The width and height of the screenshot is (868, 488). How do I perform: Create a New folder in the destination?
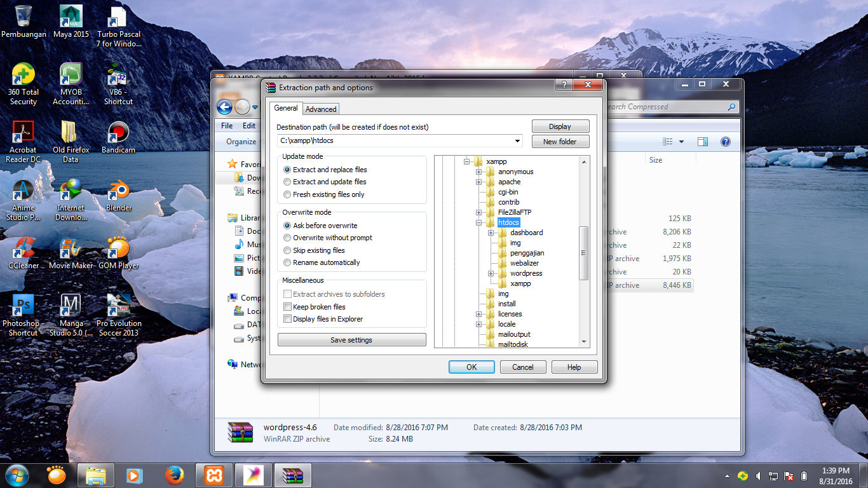(x=560, y=142)
